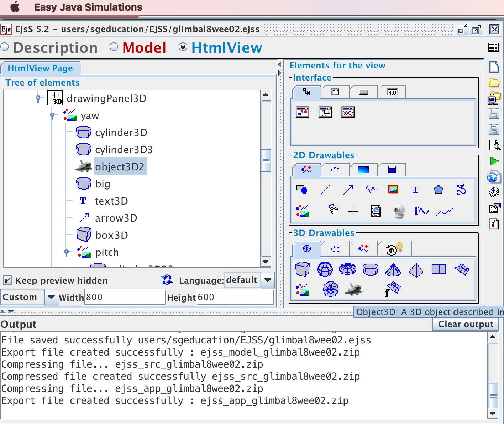Click the refresh language icon
This screenshot has height=424, width=504.
coord(167,280)
